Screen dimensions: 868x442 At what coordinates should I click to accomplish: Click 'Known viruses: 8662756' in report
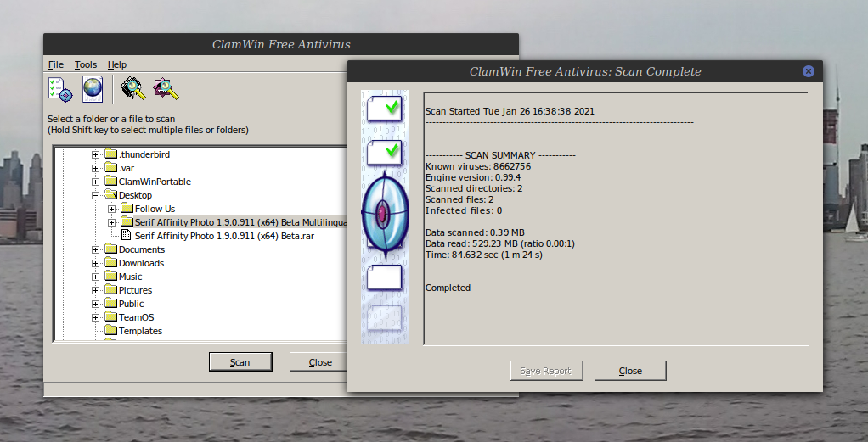tap(477, 166)
